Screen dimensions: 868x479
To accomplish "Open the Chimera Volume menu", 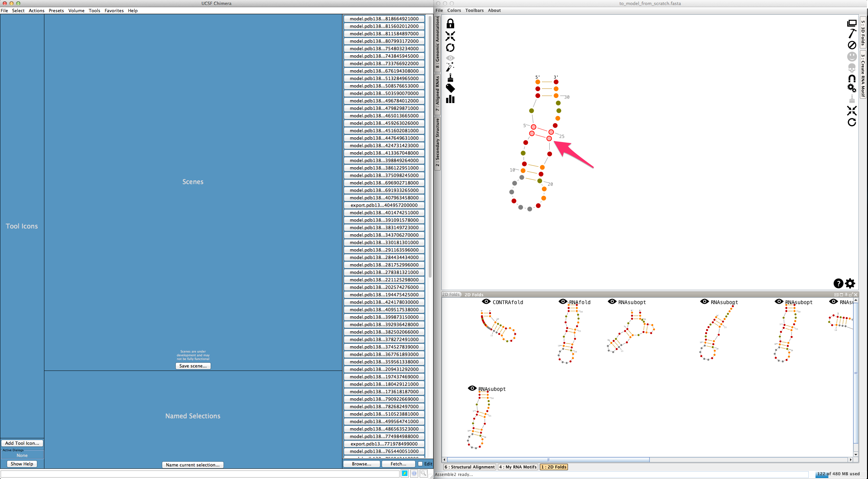I will pos(77,11).
